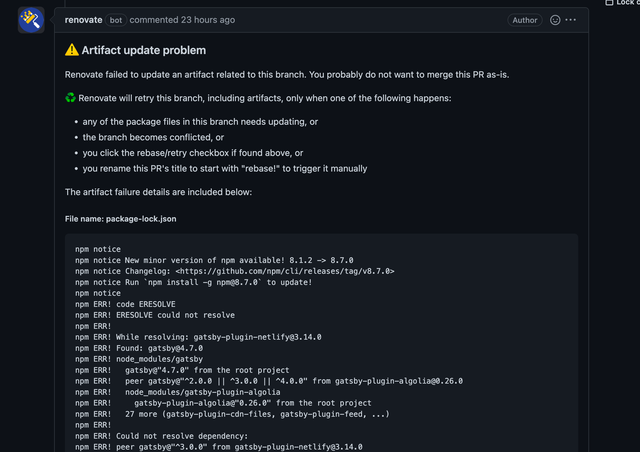Click the renovate bot avatar
This screenshot has height=452, width=640.
pyautogui.click(x=31, y=20)
